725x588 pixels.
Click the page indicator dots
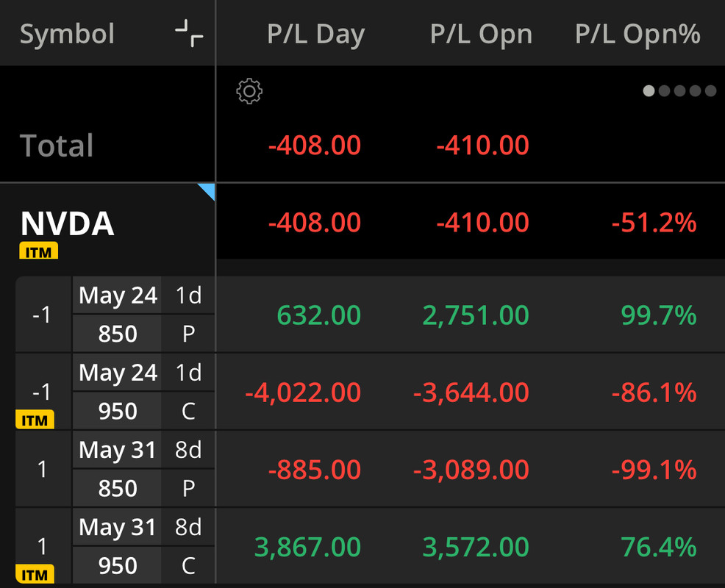(679, 91)
